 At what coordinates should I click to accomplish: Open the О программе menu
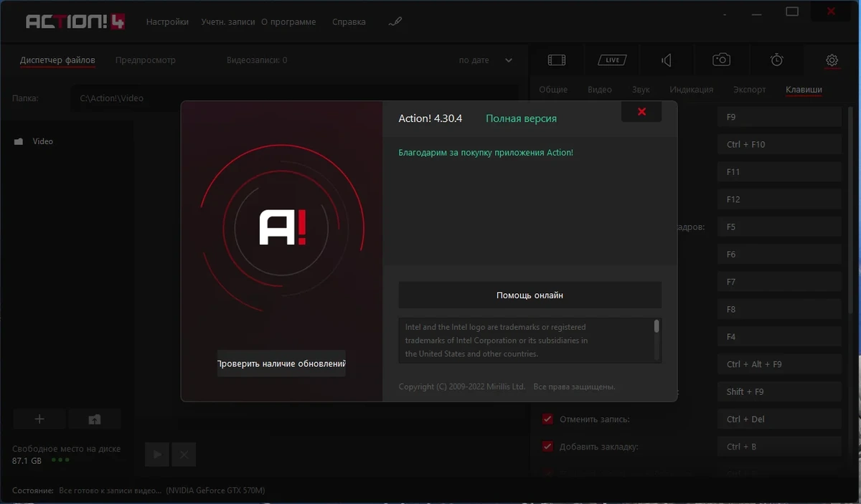click(x=288, y=22)
